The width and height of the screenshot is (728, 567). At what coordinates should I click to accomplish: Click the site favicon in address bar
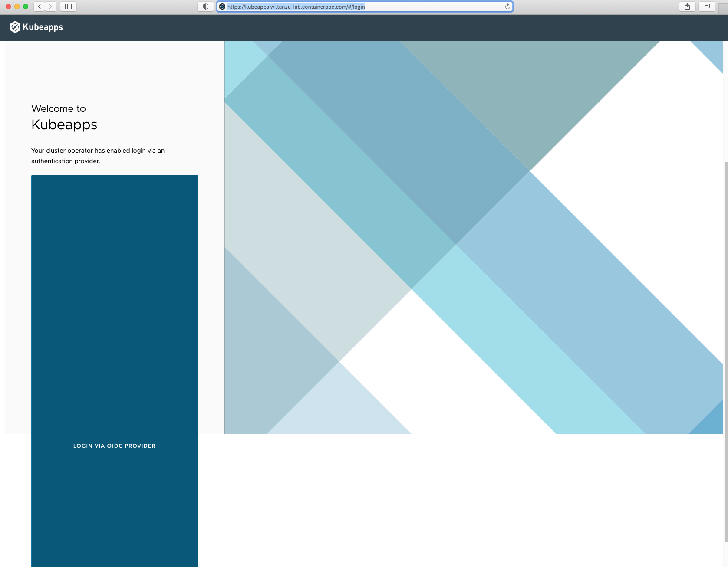tap(222, 7)
